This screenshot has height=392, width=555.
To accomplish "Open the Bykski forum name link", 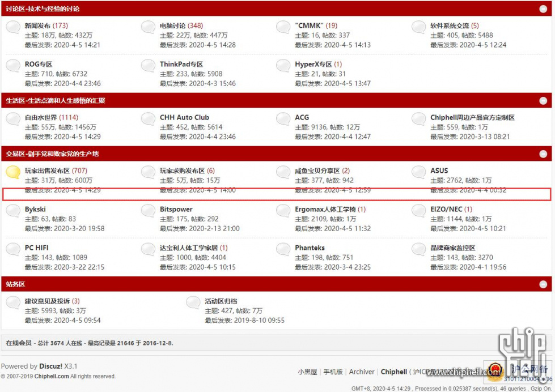I will (x=35, y=210).
